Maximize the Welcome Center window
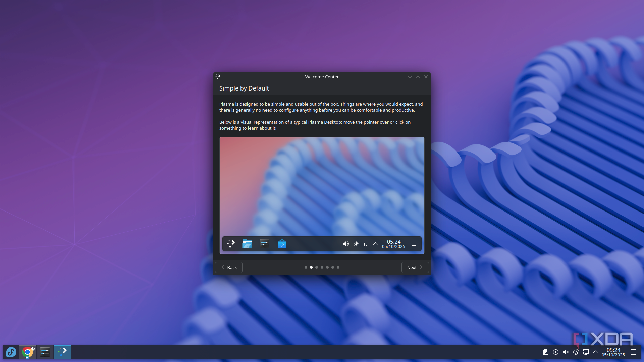 click(418, 77)
